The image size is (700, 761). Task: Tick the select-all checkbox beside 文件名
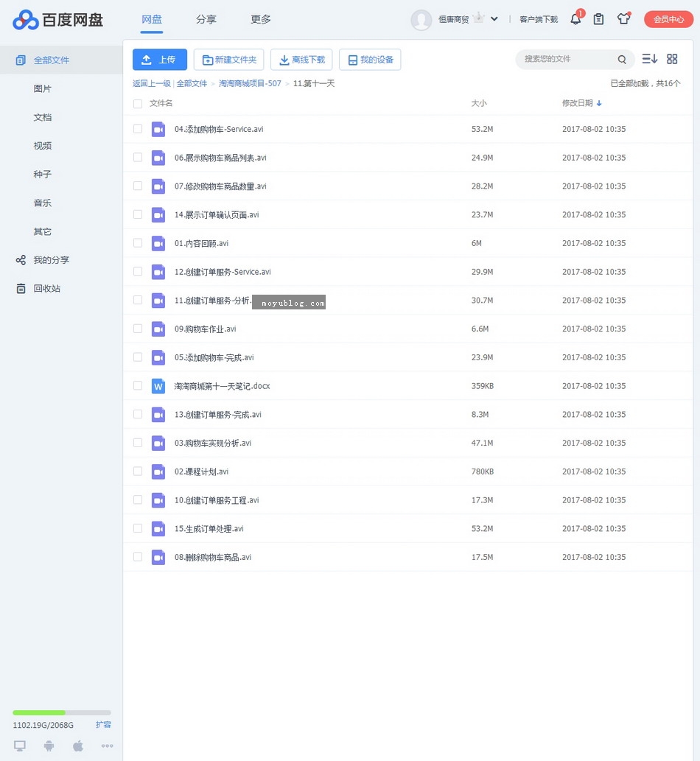click(138, 103)
